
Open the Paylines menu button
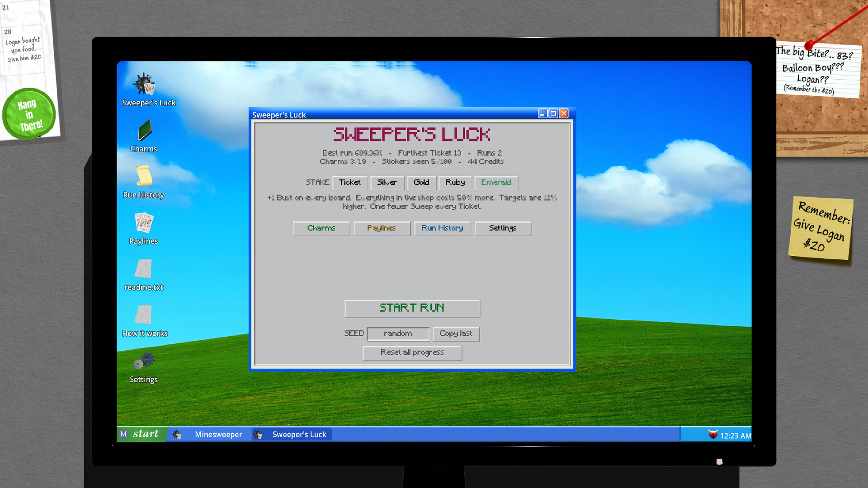(x=382, y=228)
